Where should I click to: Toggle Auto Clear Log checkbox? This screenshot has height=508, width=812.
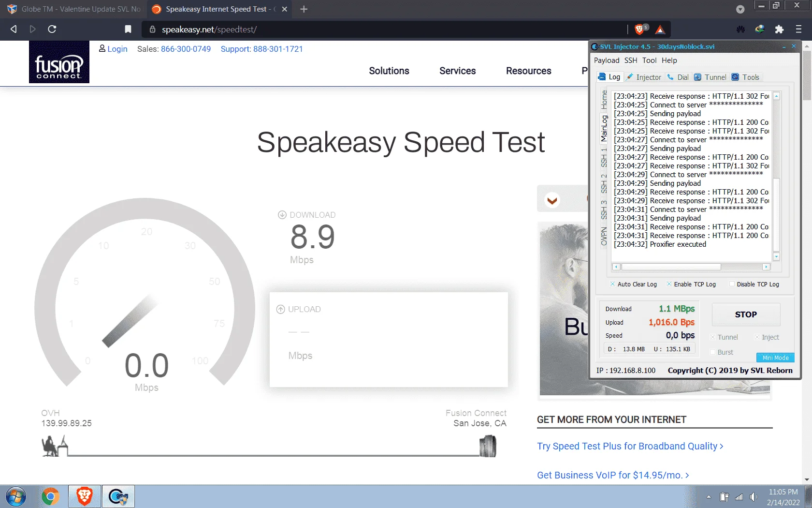pos(613,284)
